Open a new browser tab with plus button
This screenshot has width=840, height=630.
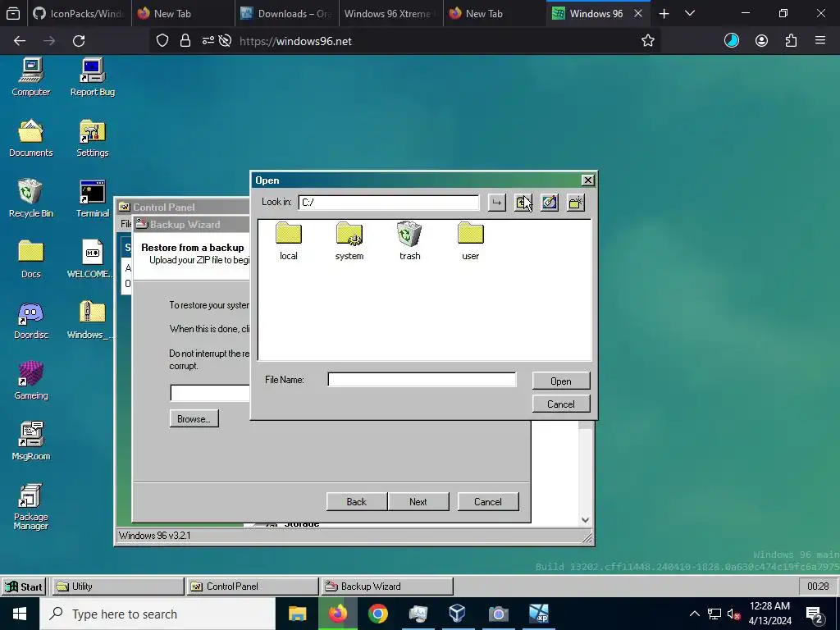click(664, 13)
